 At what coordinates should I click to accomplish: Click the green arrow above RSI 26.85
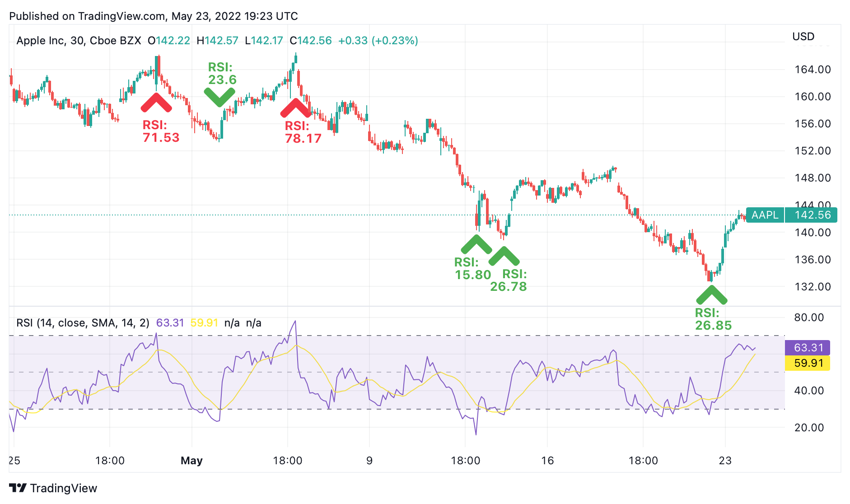click(x=712, y=295)
